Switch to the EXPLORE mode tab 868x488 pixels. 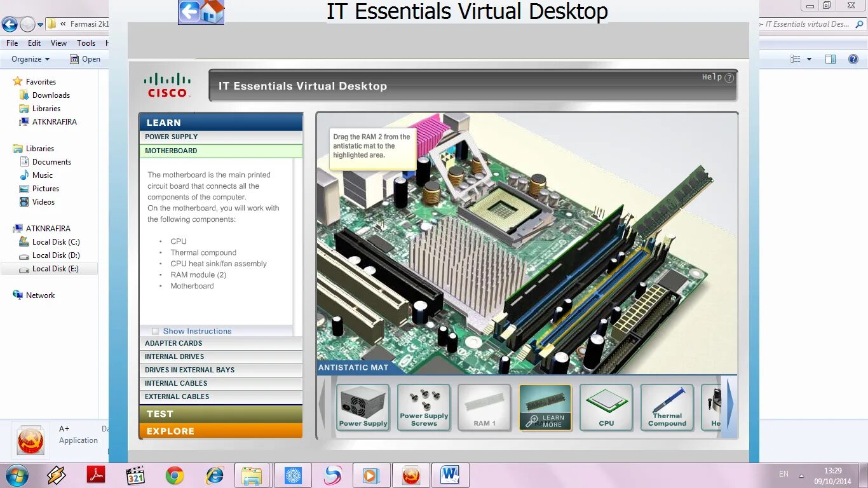pyautogui.click(x=220, y=431)
